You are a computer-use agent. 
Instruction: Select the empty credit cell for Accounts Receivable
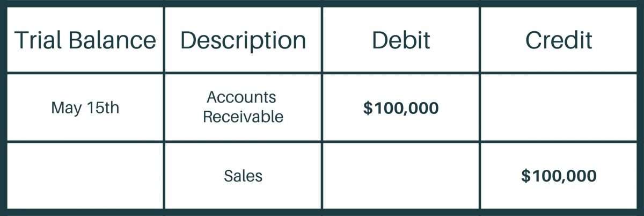(559, 107)
